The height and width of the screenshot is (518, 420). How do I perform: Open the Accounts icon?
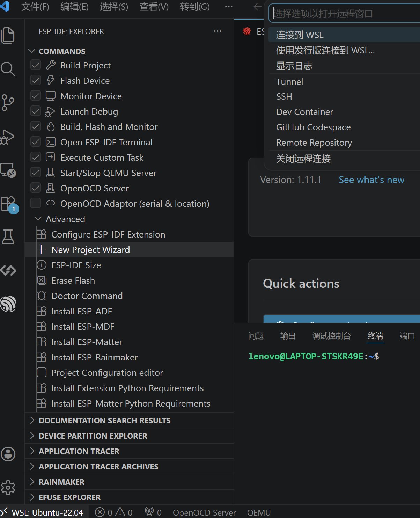point(8,454)
